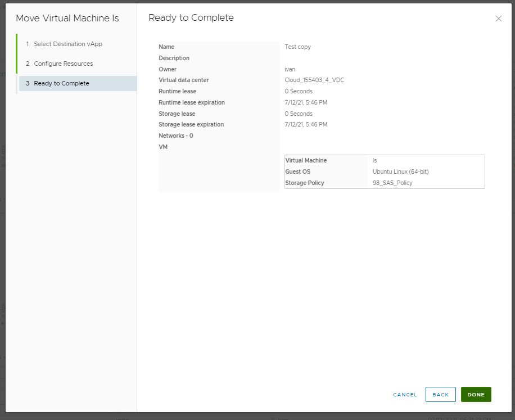Click the Description row label

click(x=174, y=58)
